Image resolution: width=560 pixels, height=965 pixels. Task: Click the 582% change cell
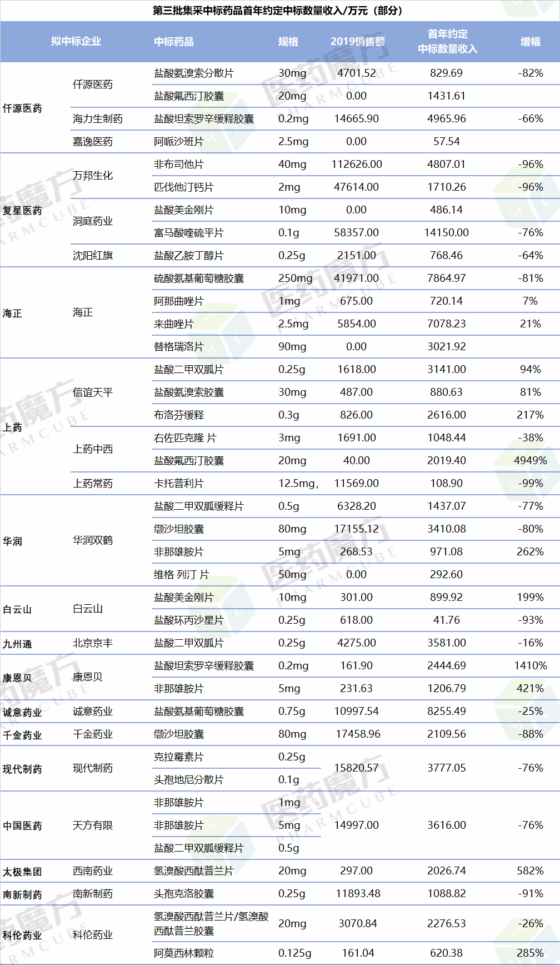click(531, 871)
